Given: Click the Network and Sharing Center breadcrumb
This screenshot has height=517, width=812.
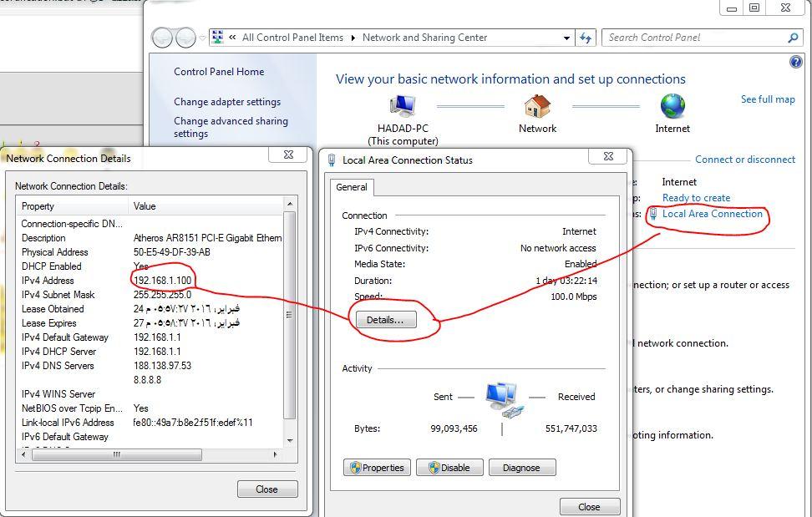Looking at the screenshot, I should [424, 38].
